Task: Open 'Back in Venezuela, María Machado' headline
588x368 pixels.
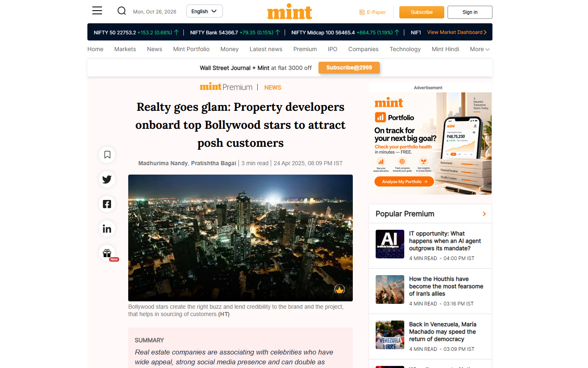Action: pyautogui.click(x=443, y=332)
